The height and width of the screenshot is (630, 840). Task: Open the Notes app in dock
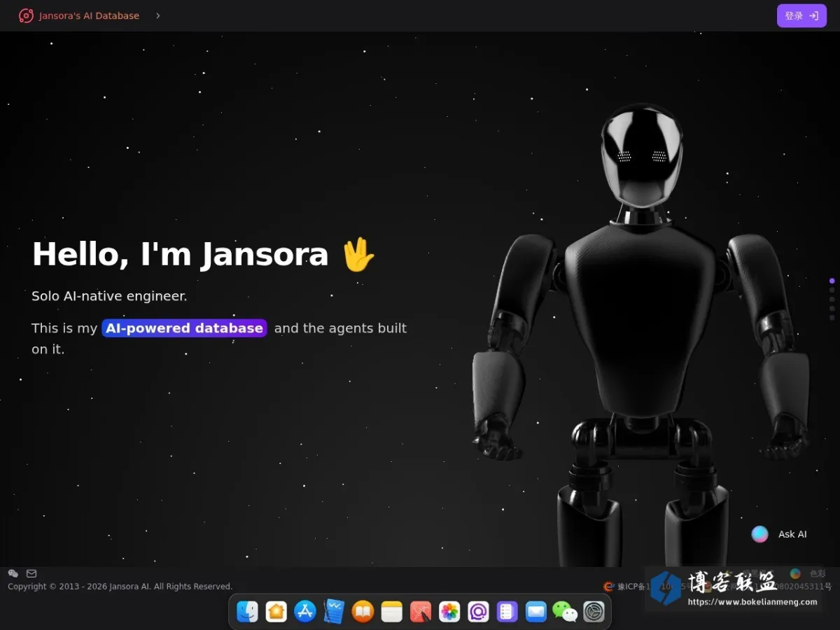(391, 612)
